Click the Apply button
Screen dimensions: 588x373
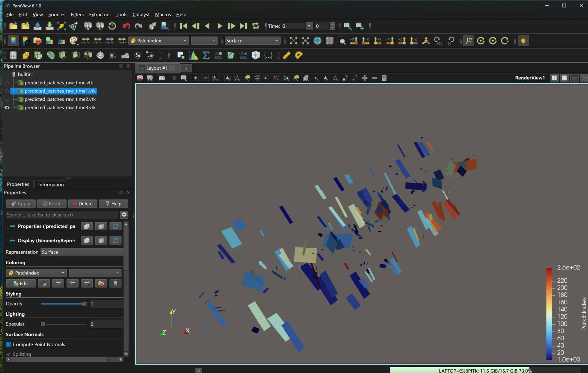[x=21, y=204]
